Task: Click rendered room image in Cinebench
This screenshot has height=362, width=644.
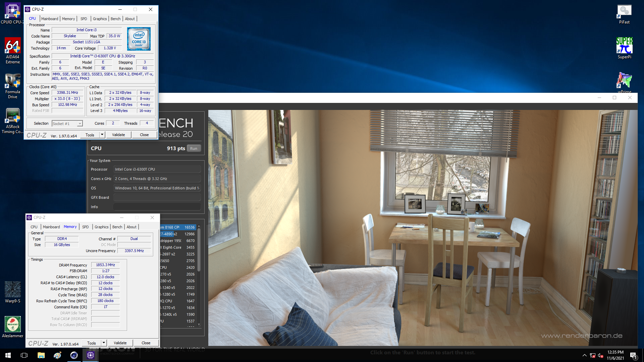Action: 423,228
